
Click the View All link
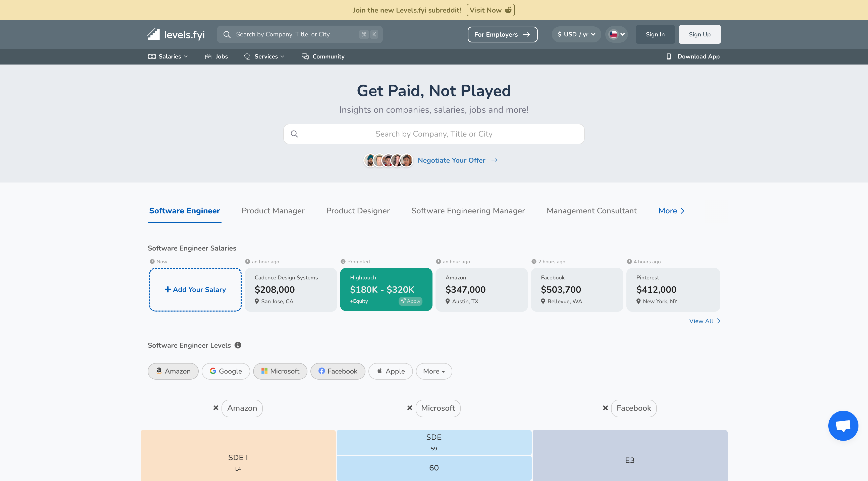[x=704, y=321]
